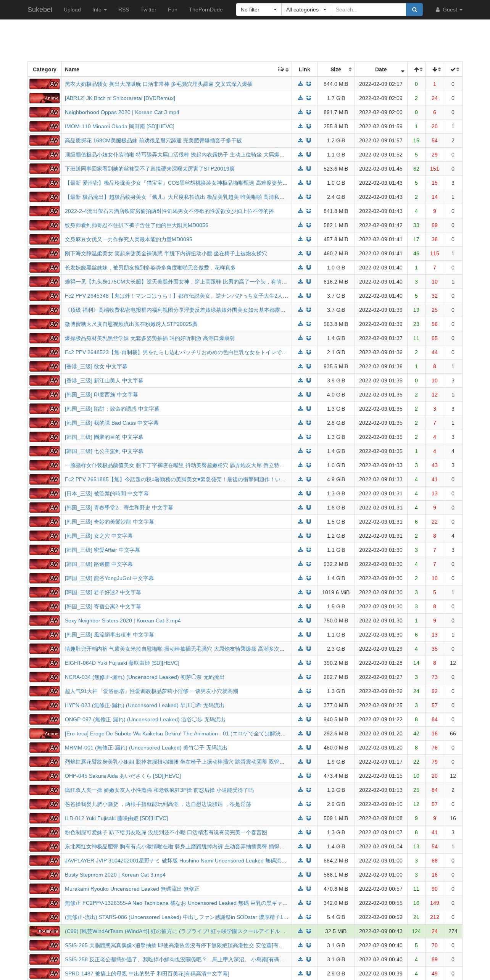Viewport: 490px width, 980px height.
Task: Expand the Guest user menu
Action: pyautogui.click(x=449, y=10)
